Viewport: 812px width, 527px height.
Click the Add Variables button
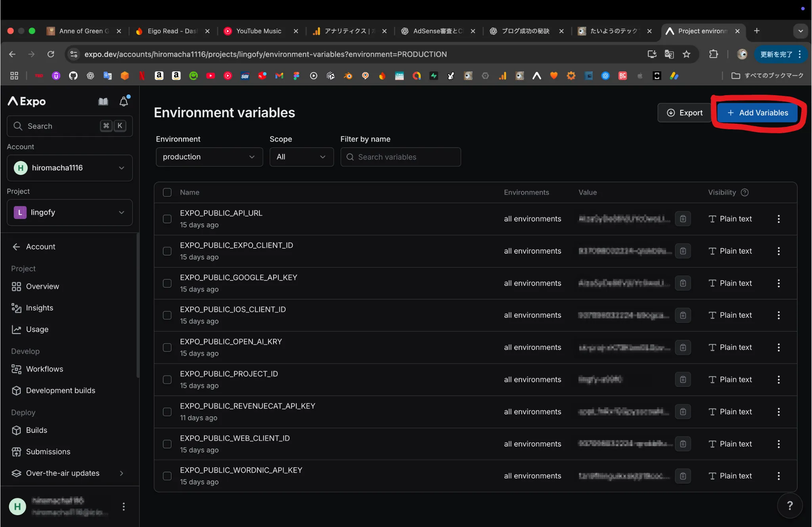(x=758, y=113)
